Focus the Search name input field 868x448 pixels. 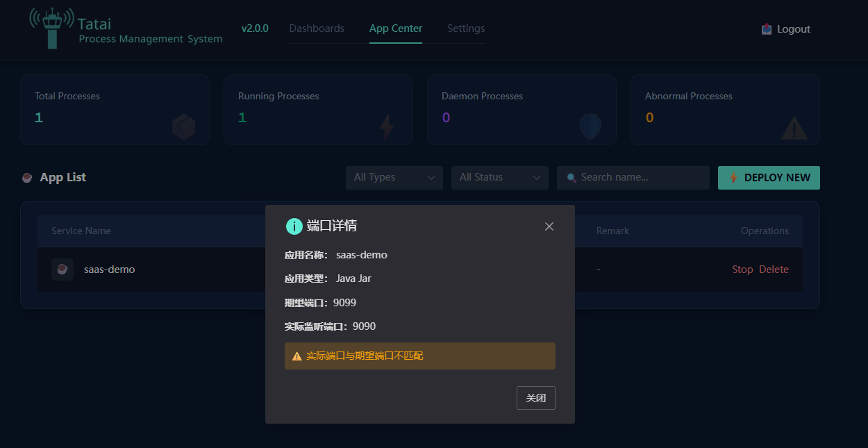tap(633, 177)
